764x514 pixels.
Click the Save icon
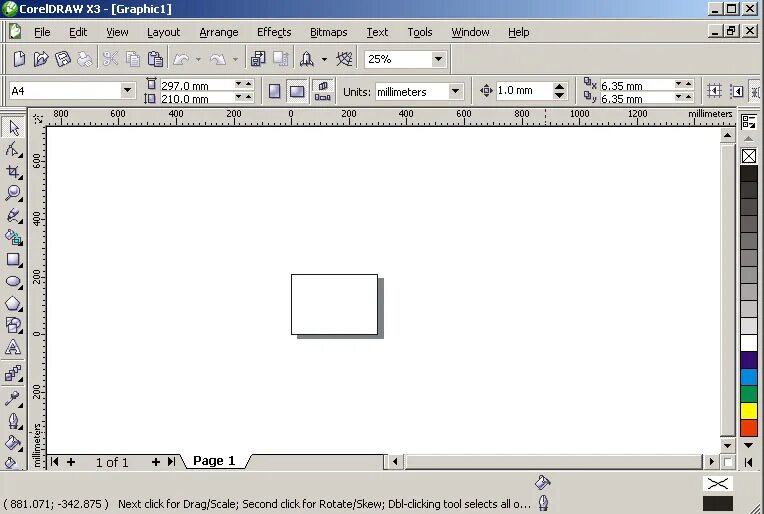click(x=63, y=59)
